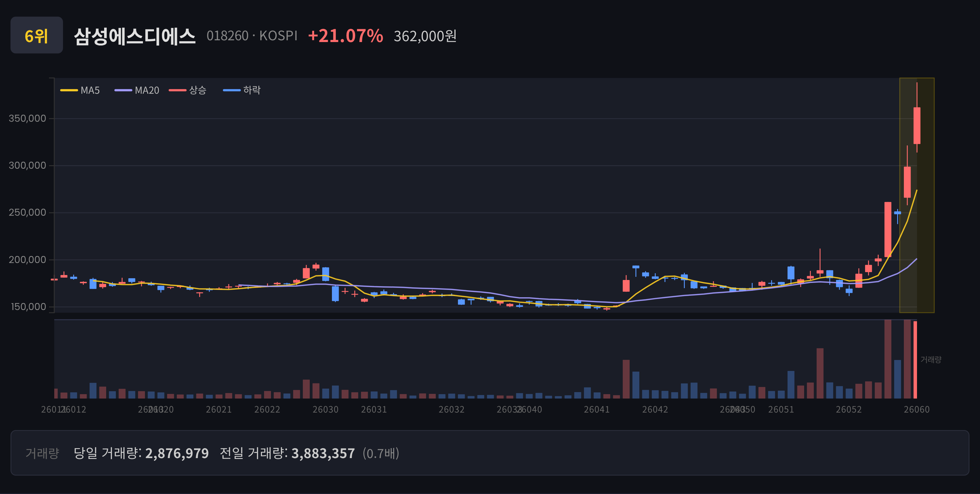Screen dimensions: 980x494
Task: Click the 362,000원 current price
Action: (425, 36)
